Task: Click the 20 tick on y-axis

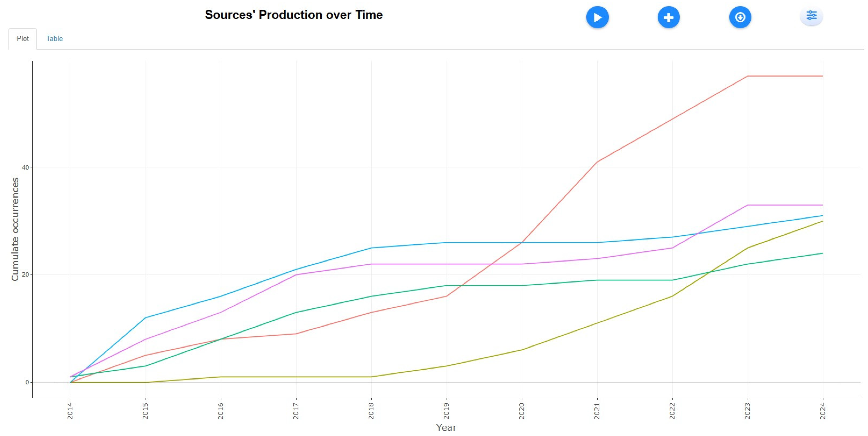Action: coord(25,274)
